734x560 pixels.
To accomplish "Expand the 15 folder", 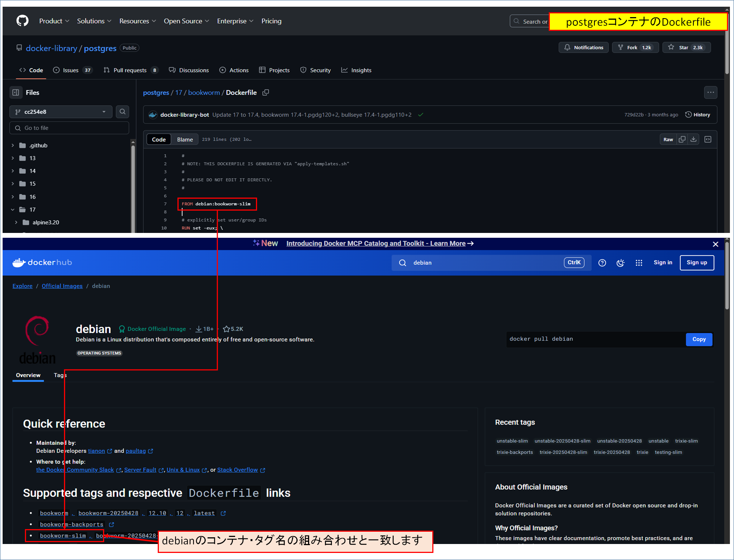I will click(13, 184).
